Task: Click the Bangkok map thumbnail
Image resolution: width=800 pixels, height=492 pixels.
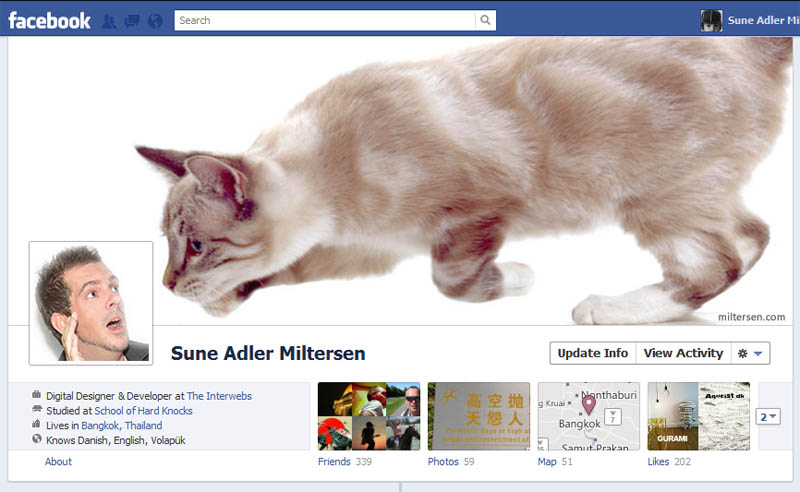Action: (588, 416)
